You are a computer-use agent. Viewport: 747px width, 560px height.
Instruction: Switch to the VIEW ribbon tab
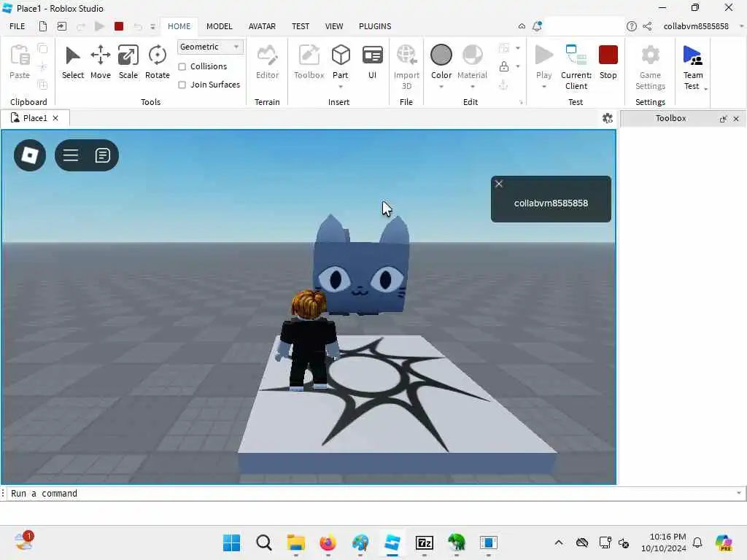point(334,26)
